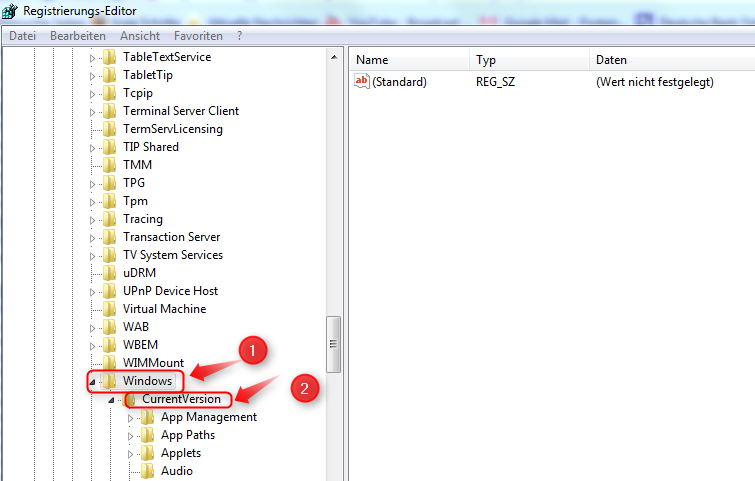Click the UPnP Device Host folder icon
Screen dimensions: 755x481
pos(109,291)
